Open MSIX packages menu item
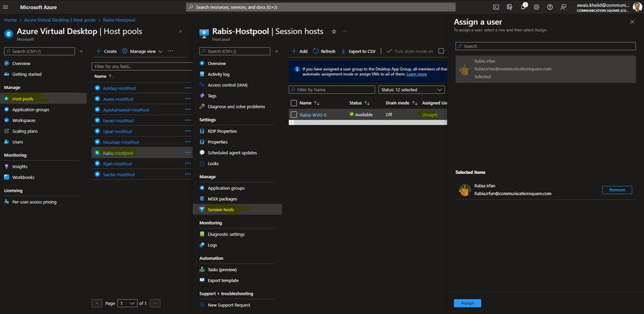Viewport: 644px width, 314px height. (x=223, y=199)
